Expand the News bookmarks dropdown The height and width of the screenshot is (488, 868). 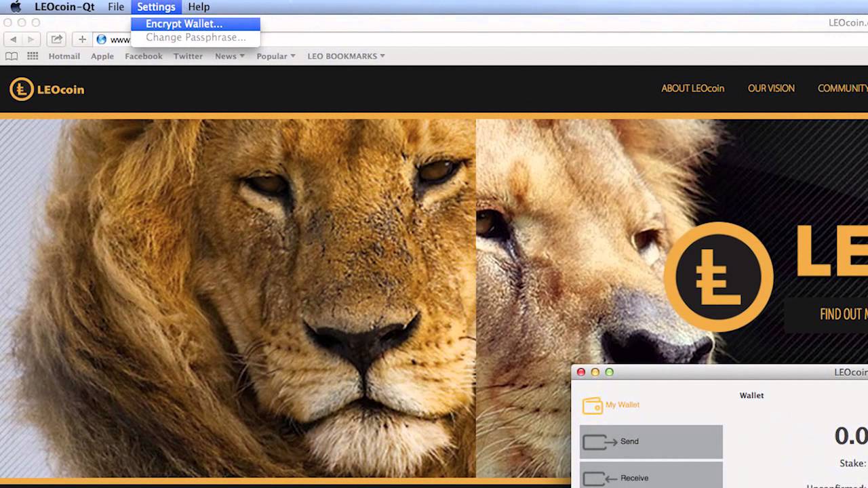pos(230,56)
